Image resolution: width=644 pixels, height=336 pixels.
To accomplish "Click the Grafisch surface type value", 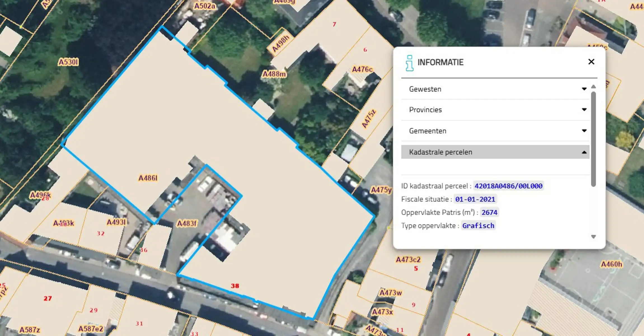I will click(478, 226).
